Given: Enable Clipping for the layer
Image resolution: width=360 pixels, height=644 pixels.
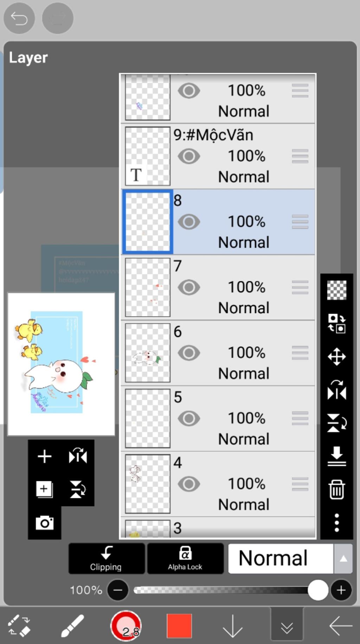Looking at the screenshot, I should click(x=107, y=558).
